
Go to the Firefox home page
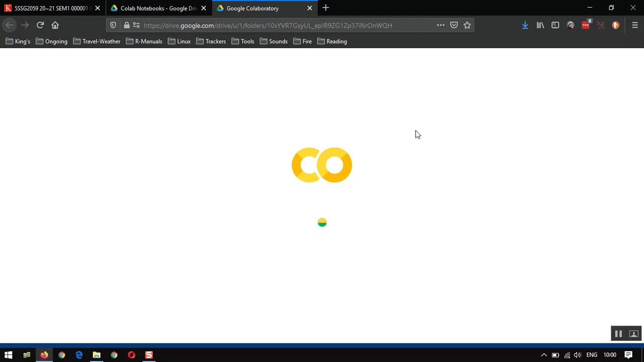pos(55,25)
